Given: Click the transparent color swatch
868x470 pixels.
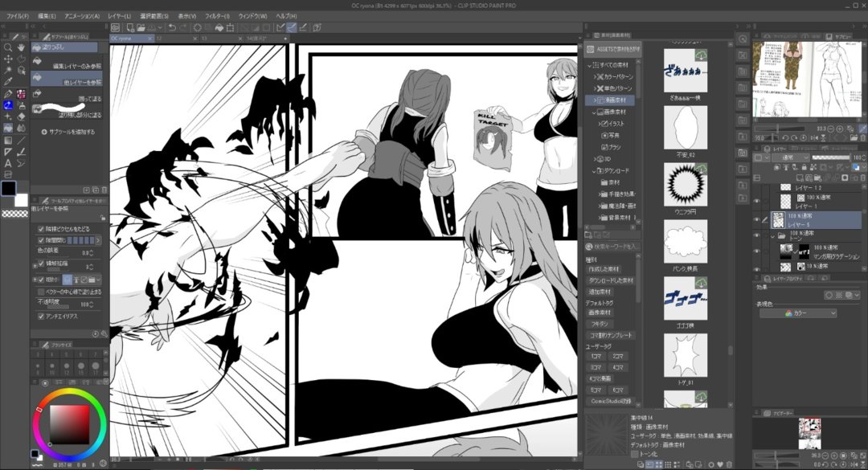Looking at the screenshot, I should [x=15, y=214].
